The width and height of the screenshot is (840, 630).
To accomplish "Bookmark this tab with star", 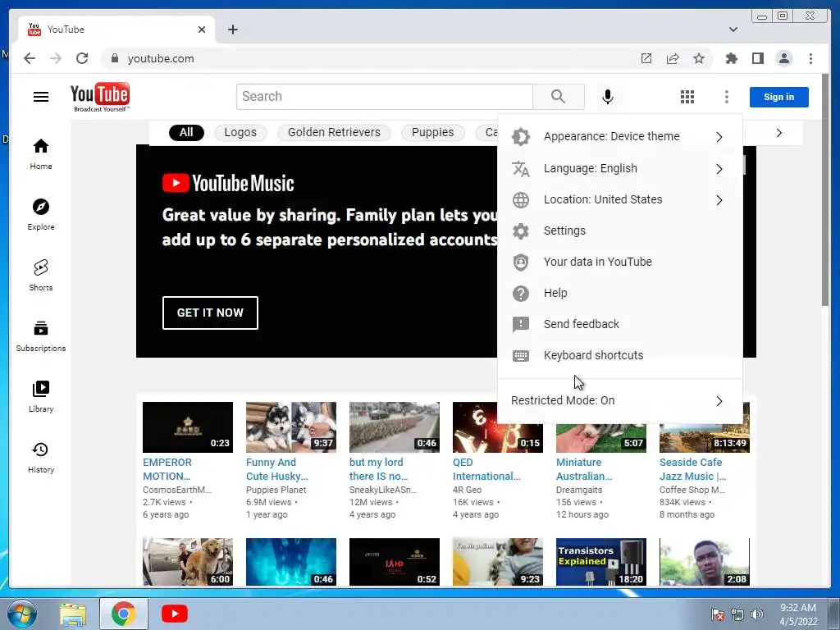I will tap(699, 58).
